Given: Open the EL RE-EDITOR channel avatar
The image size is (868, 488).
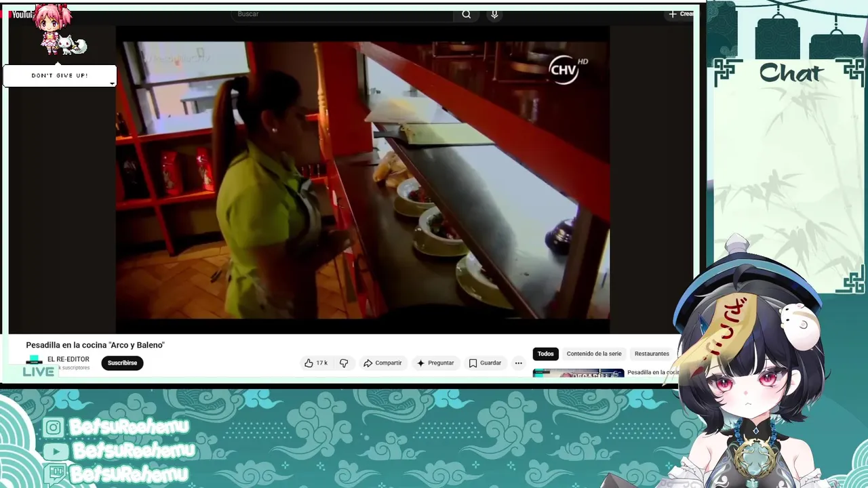Looking at the screenshot, I should (34, 361).
